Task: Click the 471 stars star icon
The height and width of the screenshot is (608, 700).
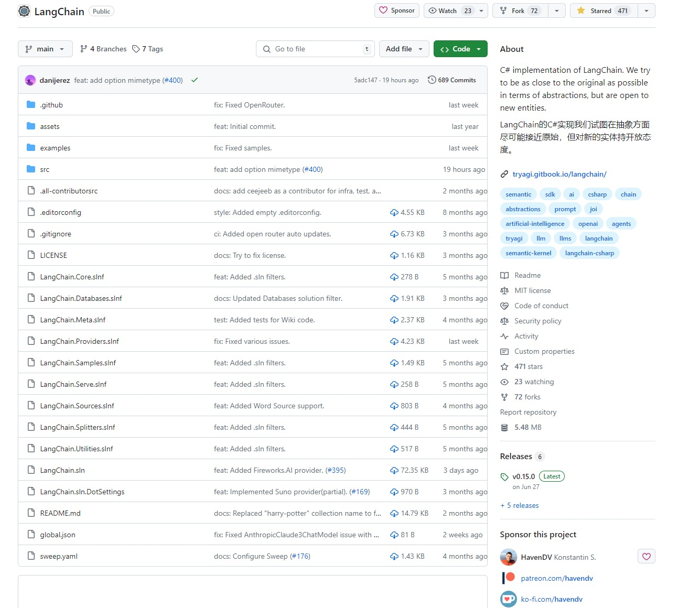Action: [x=504, y=366]
